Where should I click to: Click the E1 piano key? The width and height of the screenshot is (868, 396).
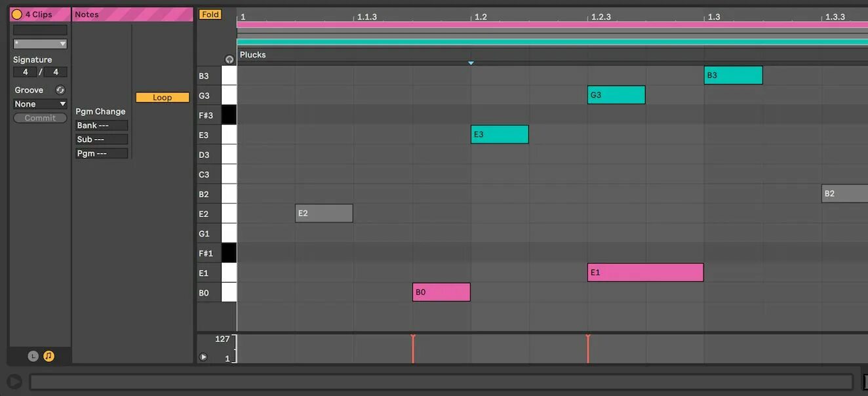(229, 272)
